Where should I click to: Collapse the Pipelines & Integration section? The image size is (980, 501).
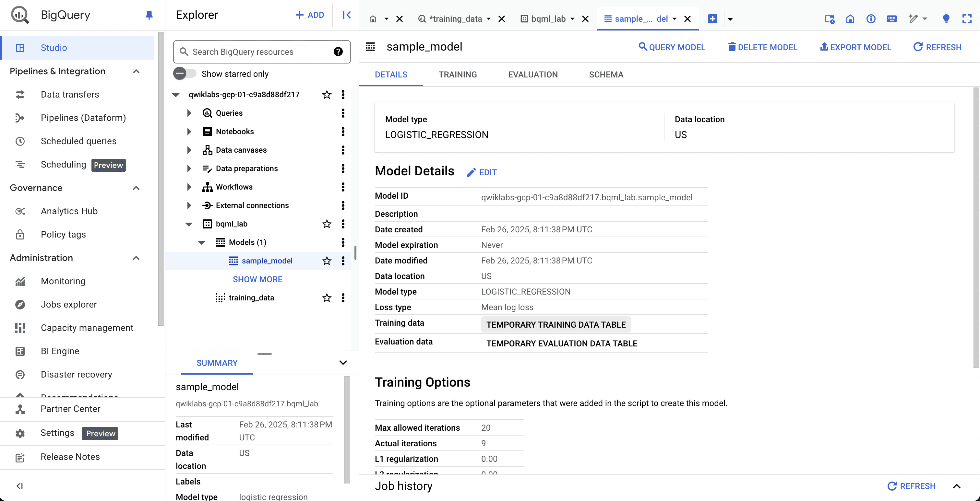(136, 71)
